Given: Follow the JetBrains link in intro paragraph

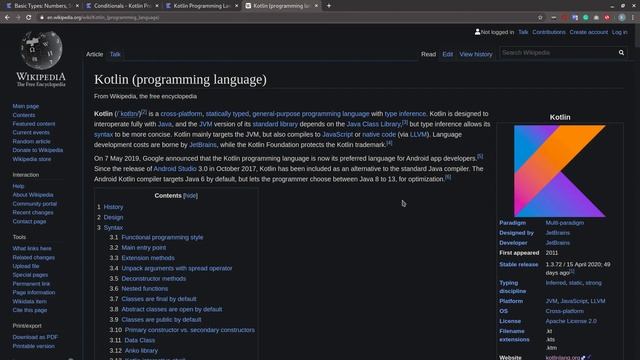Looking at the screenshot, I should point(202,145).
